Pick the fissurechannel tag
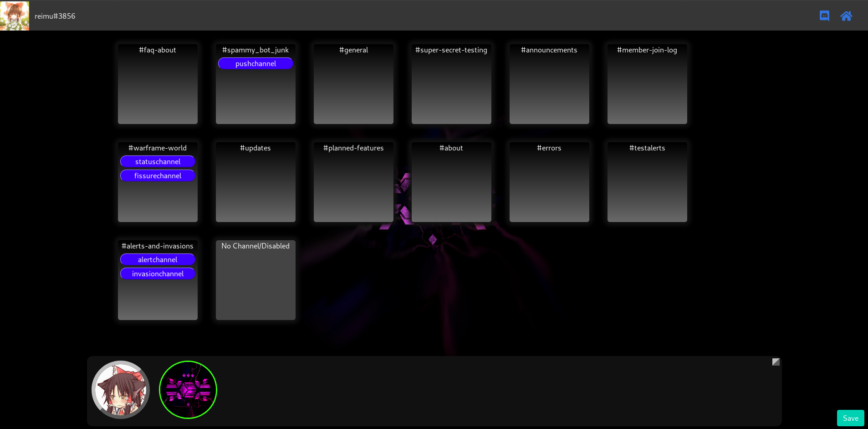 point(158,176)
